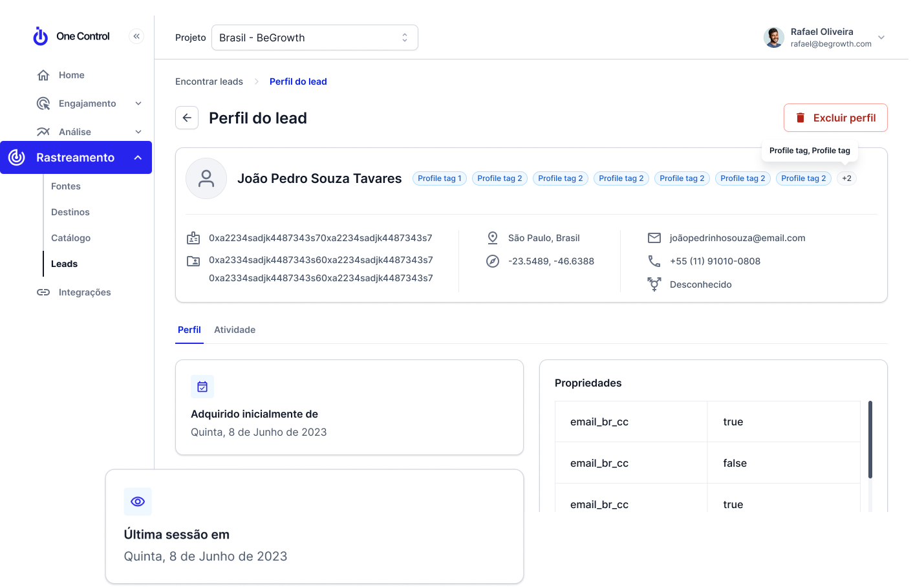Click the Propriedades table scrollbar

870,440
